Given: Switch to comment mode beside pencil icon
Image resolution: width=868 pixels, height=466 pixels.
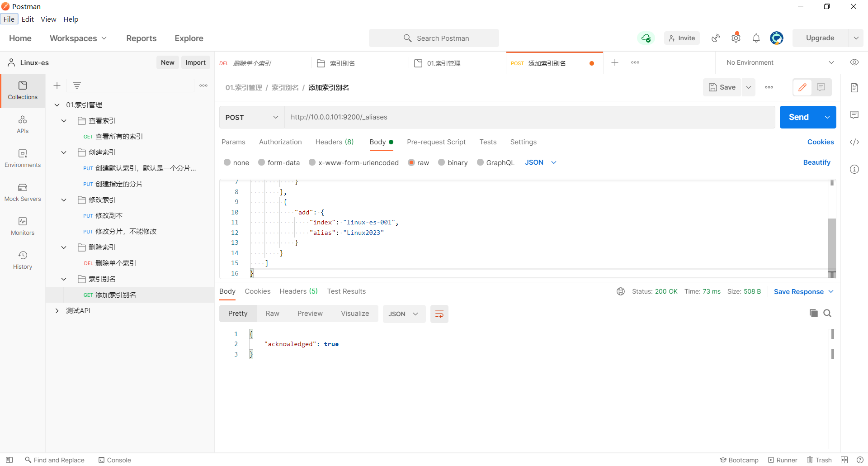Looking at the screenshot, I should point(821,87).
